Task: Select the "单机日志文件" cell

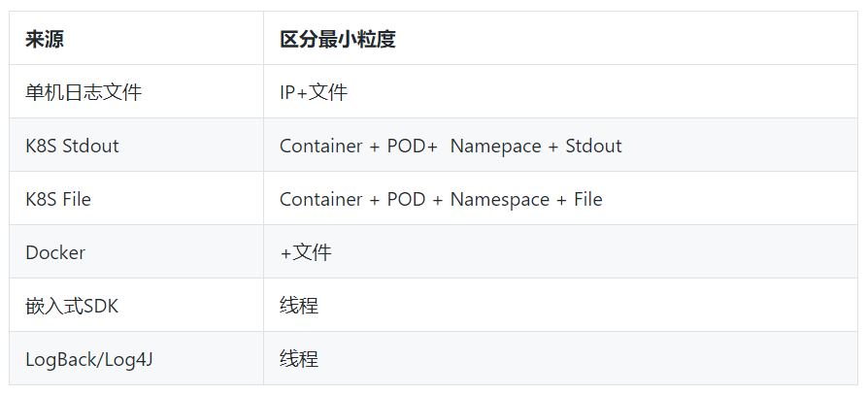Action: pos(83,92)
